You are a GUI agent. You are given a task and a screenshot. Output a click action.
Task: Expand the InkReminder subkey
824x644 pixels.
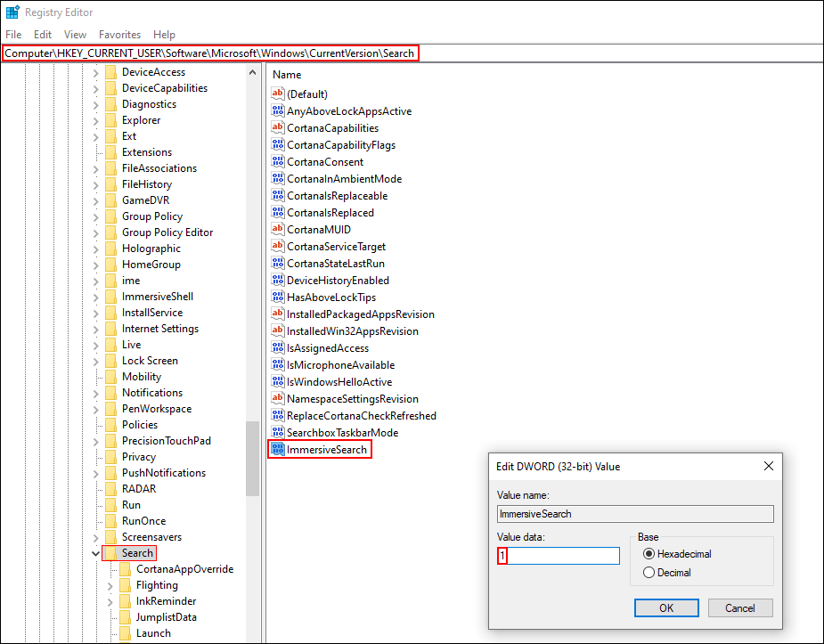click(110, 602)
